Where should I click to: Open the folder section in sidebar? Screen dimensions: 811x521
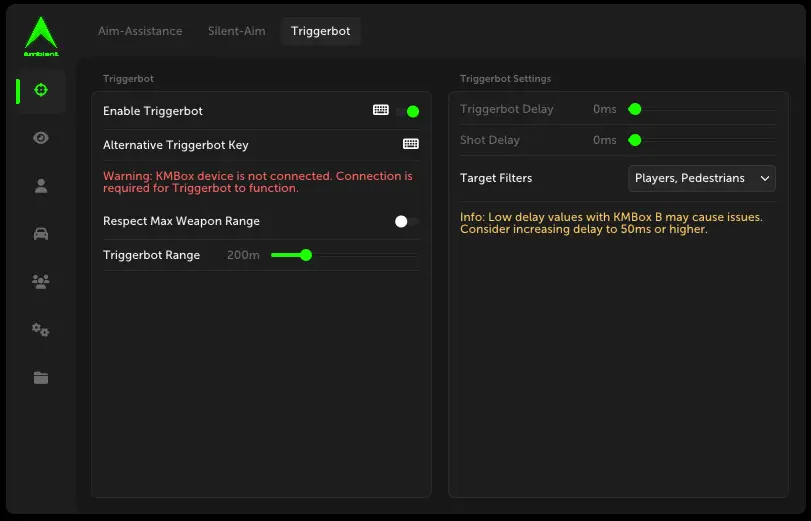(41, 378)
